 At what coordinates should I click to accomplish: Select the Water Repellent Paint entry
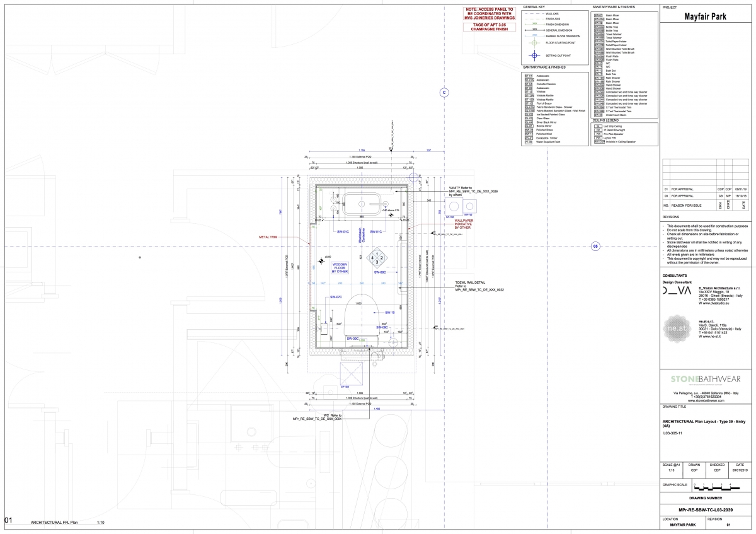click(543, 142)
